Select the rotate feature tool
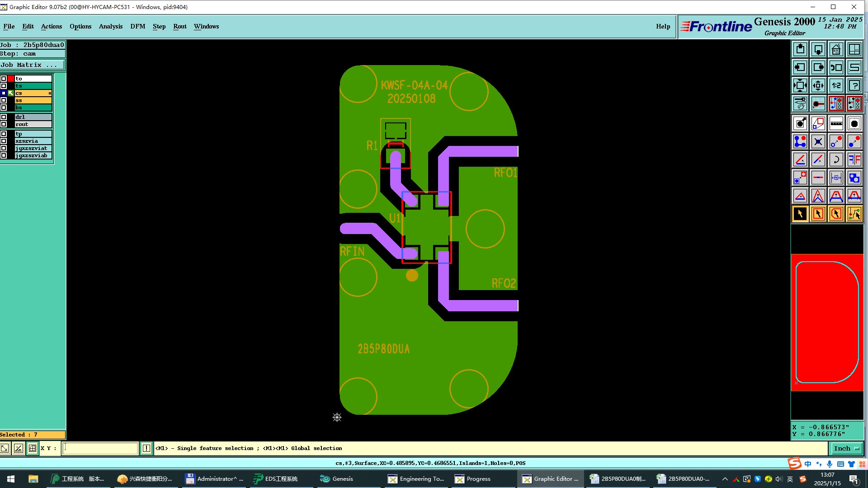This screenshot has height=488, width=868. point(836,160)
